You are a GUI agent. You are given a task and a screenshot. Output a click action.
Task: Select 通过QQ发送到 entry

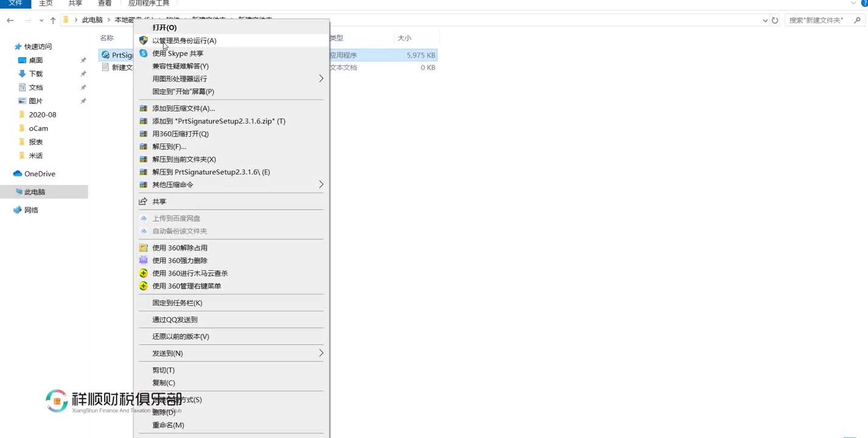[x=174, y=319]
